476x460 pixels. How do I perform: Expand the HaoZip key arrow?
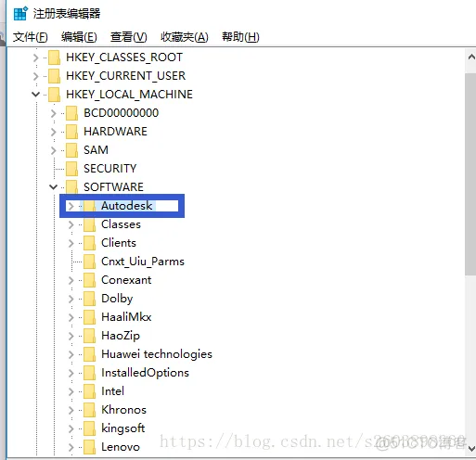[71, 336]
